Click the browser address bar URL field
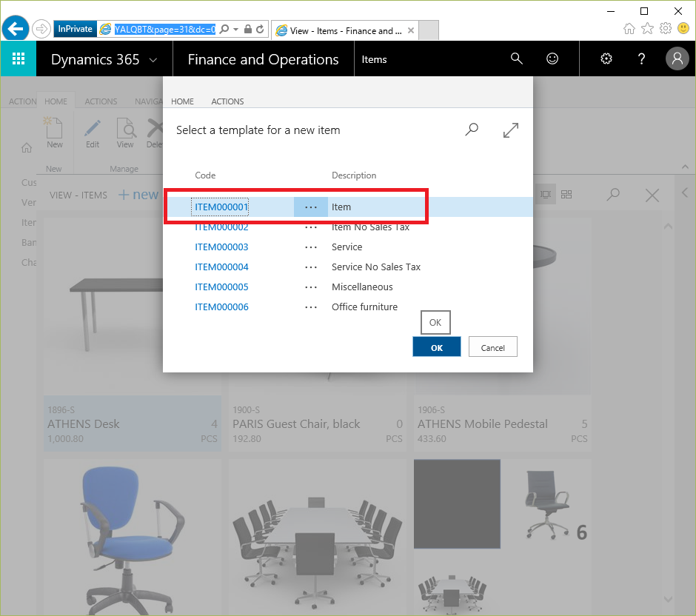Viewport: 696px width, 616px height. (x=164, y=30)
